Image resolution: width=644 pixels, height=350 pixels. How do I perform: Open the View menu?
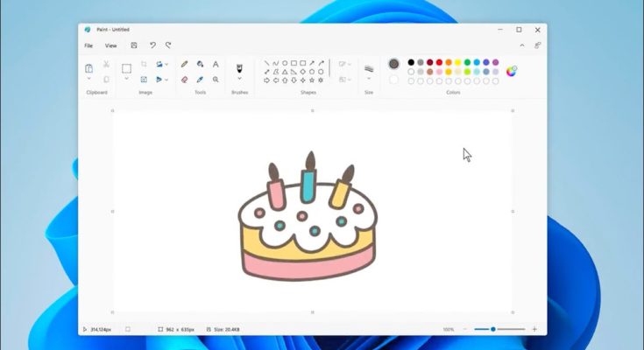click(110, 45)
